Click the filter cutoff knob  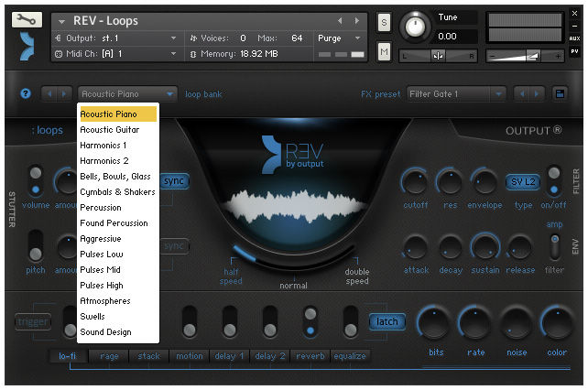click(415, 182)
